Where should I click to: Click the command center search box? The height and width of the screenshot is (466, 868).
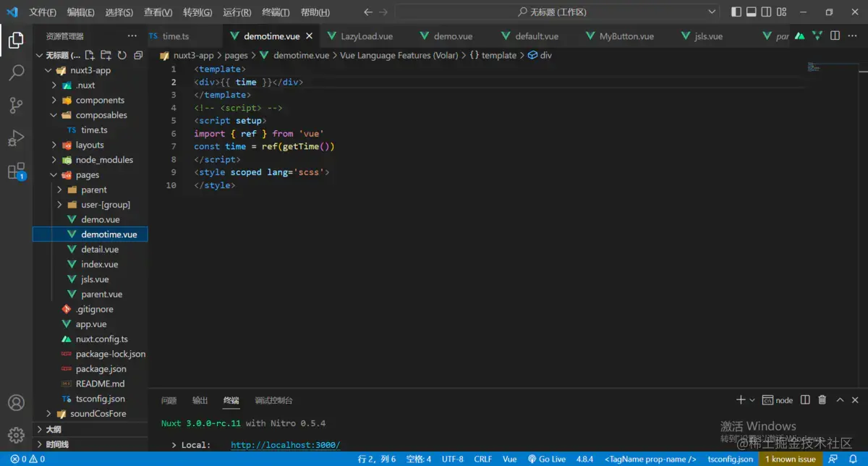pyautogui.click(x=558, y=12)
